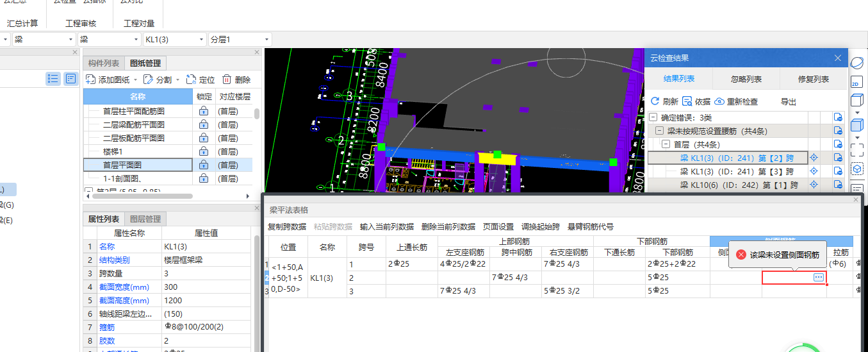Viewport: 868px width, 352px height.
Task: Click the 依据 basis icon button
Action: click(687, 101)
